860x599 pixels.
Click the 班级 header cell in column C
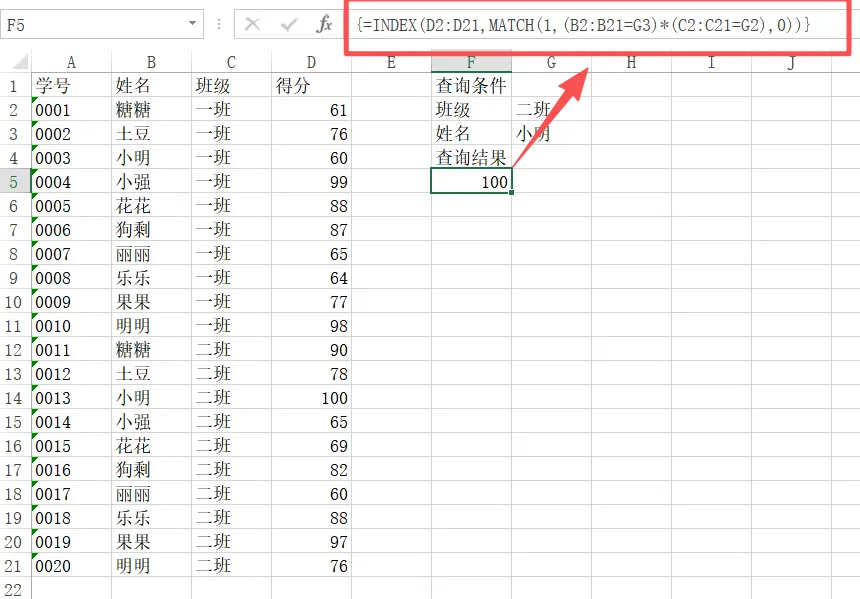point(231,86)
